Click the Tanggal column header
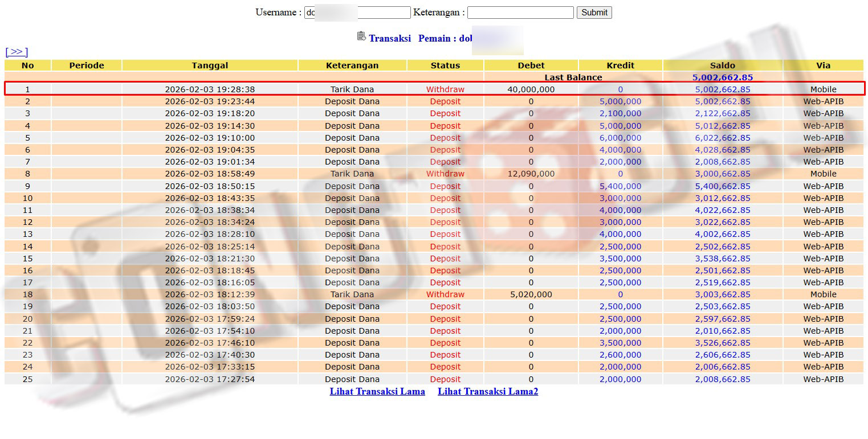Image resolution: width=868 pixels, height=439 pixels. click(210, 65)
